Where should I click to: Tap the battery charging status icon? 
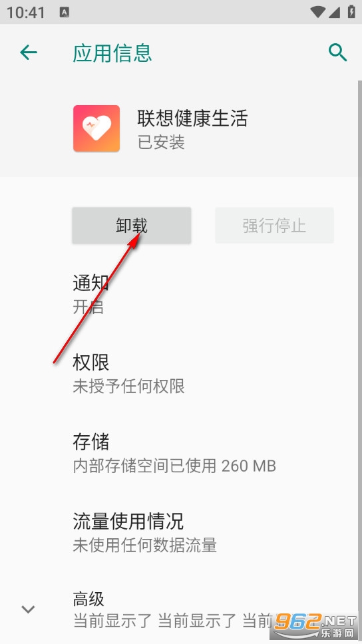(351, 11)
